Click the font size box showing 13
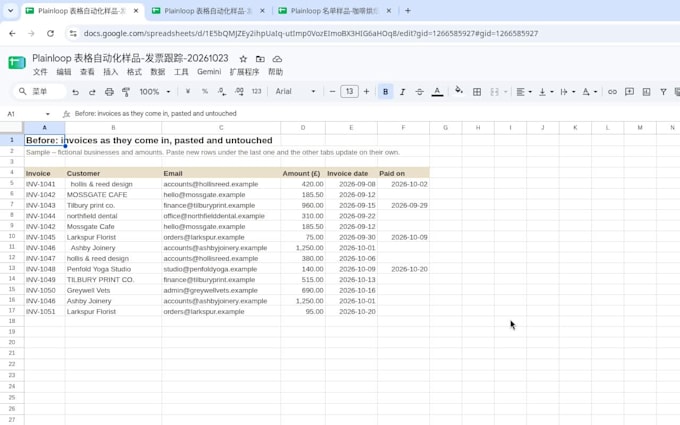This screenshot has width=680, height=425. [x=349, y=92]
